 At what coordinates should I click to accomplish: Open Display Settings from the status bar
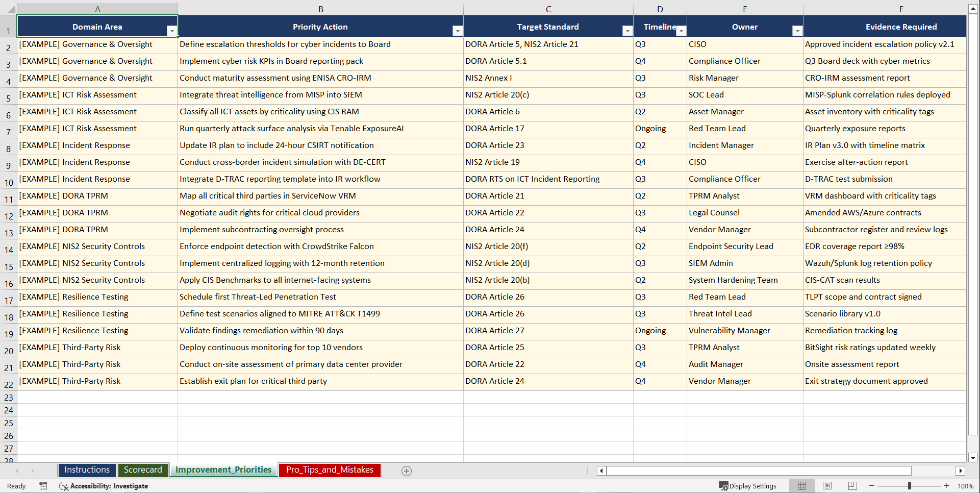click(748, 486)
